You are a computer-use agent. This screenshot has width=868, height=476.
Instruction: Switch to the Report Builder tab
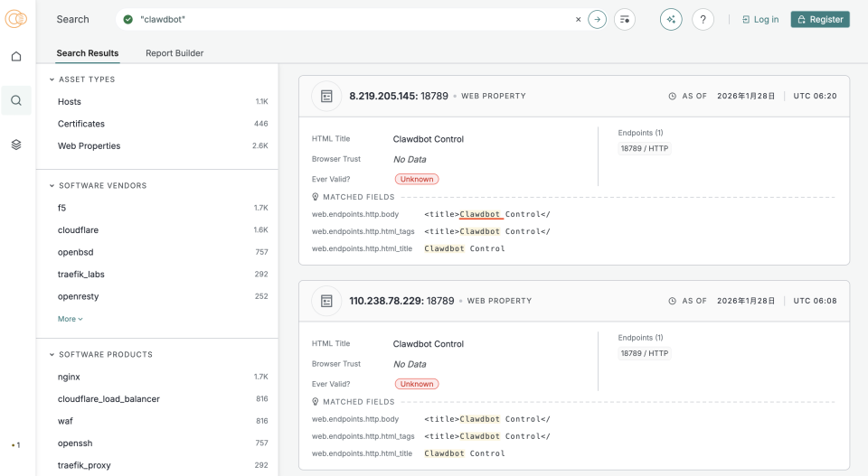(x=175, y=53)
